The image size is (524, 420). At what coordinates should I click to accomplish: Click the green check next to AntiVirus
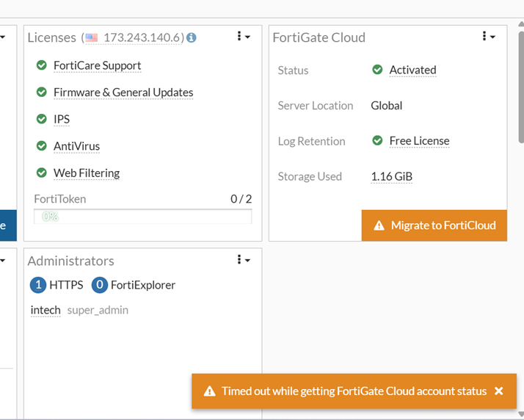tap(42, 146)
